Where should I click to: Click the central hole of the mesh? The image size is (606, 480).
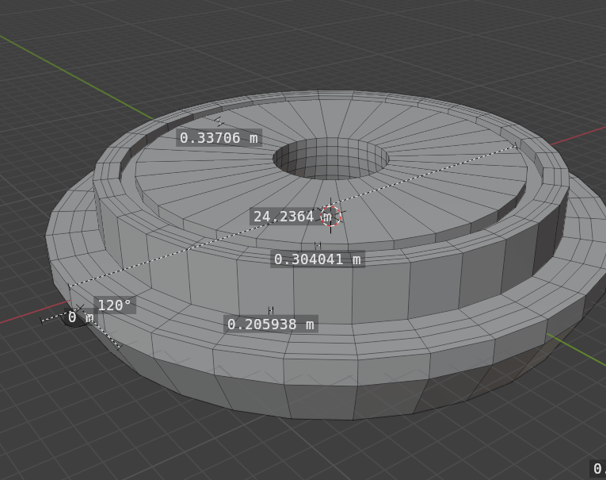(x=331, y=159)
